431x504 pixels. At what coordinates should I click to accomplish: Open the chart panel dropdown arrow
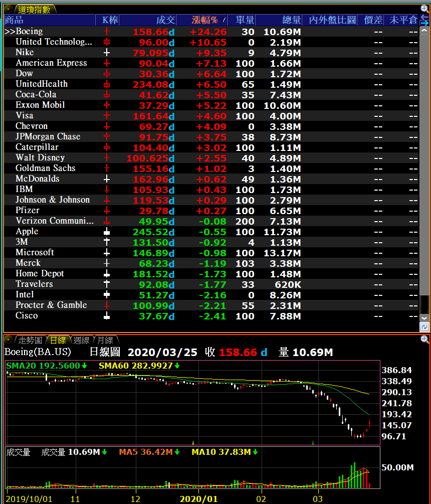pos(9,340)
